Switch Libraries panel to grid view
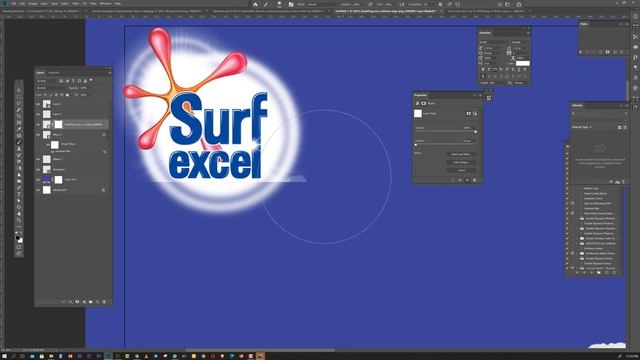The height and width of the screenshot is (360, 640). pos(620,127)
